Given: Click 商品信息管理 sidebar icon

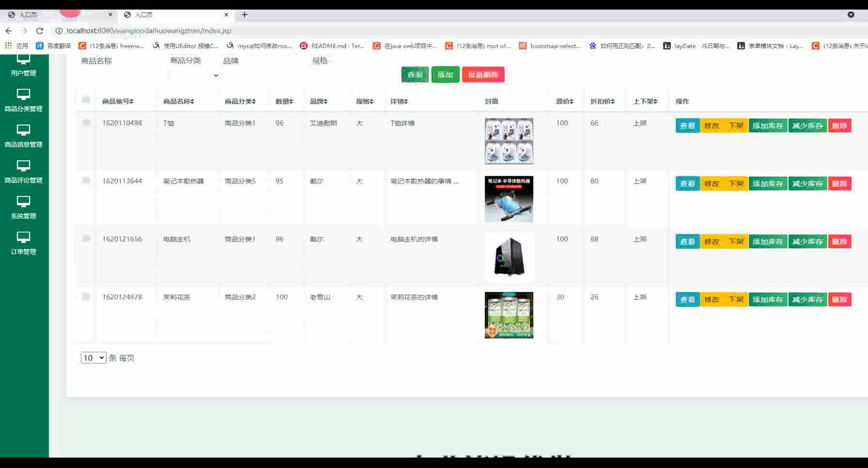Looking at the screenshot, I should pos(23,130).
